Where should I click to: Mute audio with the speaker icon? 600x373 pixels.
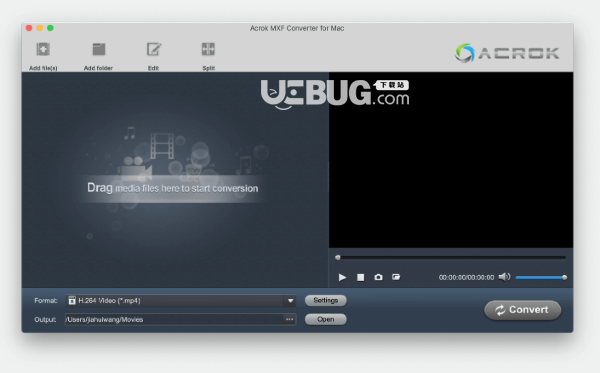504,277
